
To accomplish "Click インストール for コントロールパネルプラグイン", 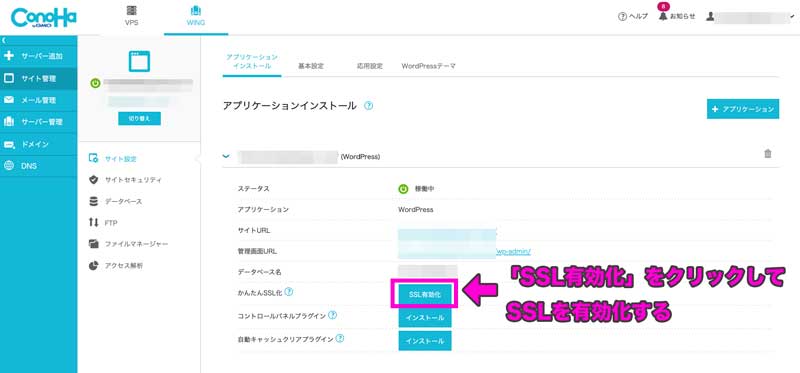I will (x=425, y=317).
